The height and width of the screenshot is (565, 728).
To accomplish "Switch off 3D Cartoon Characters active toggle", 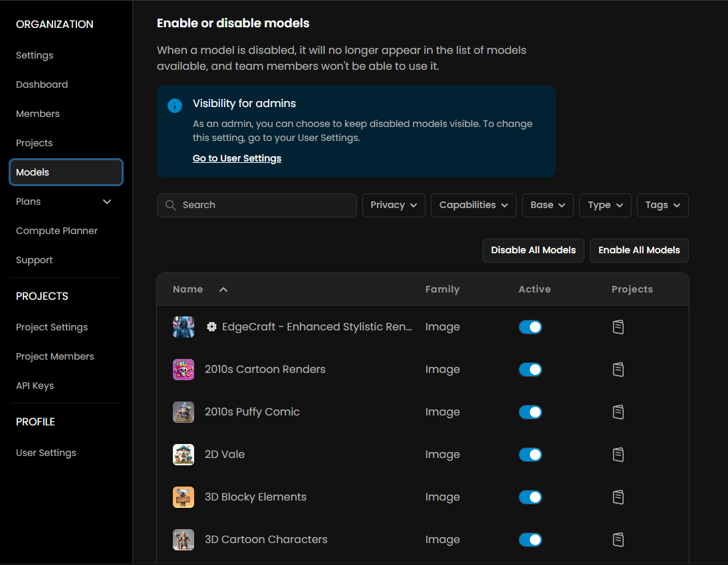I will pyautogui.click(x=530, y=540).
